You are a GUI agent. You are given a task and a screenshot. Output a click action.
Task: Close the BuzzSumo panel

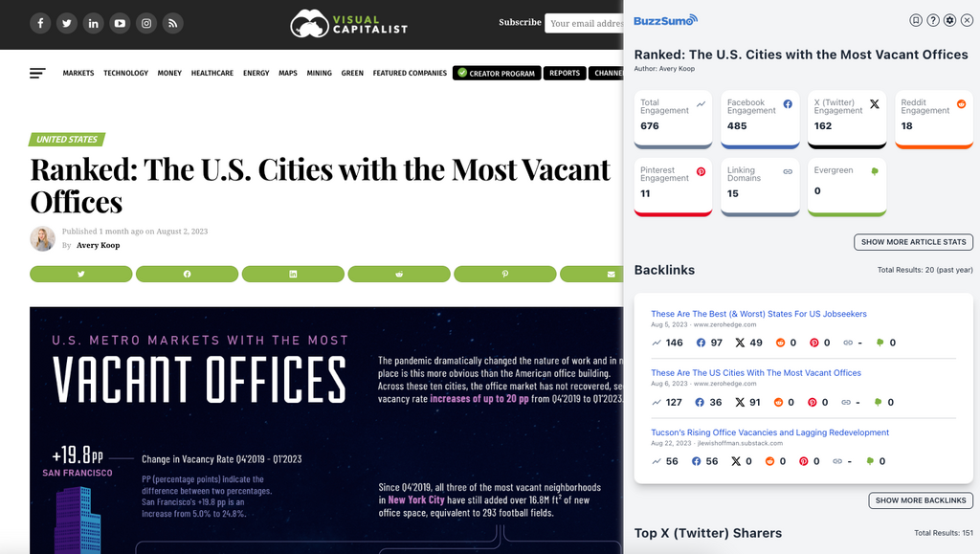[x=967, y=20]
